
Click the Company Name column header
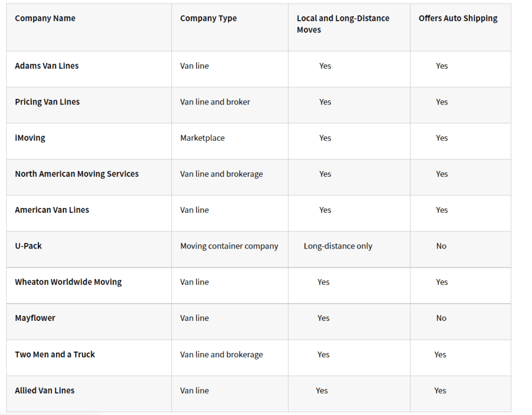[45, 18]
